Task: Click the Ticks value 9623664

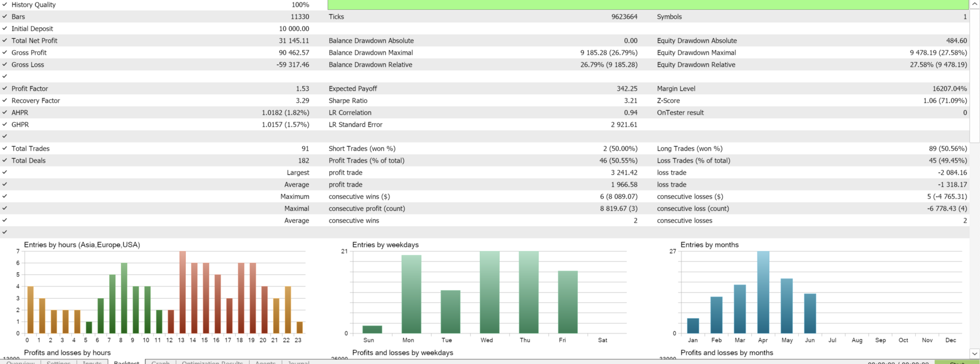Action: coord(624,16)
